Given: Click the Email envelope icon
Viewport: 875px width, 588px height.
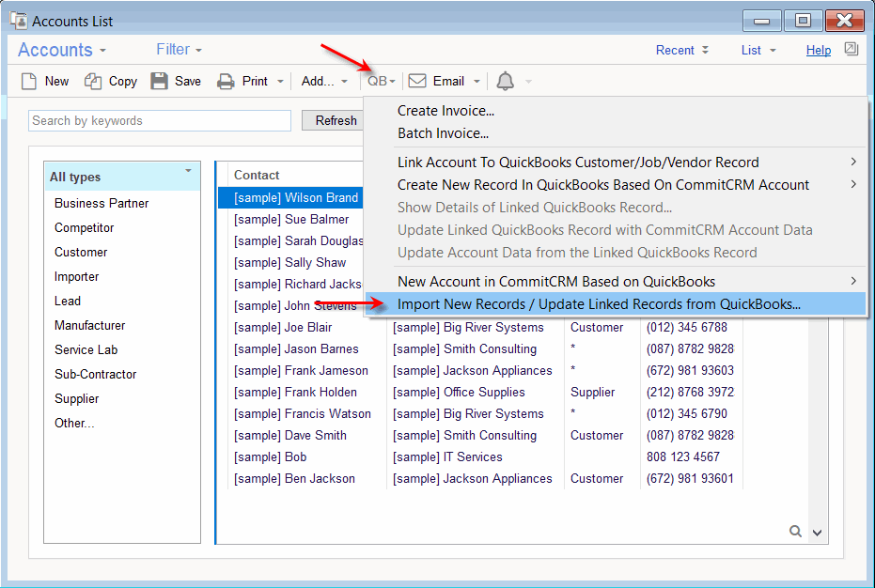Looking at the screenshot, I should 417,82.
